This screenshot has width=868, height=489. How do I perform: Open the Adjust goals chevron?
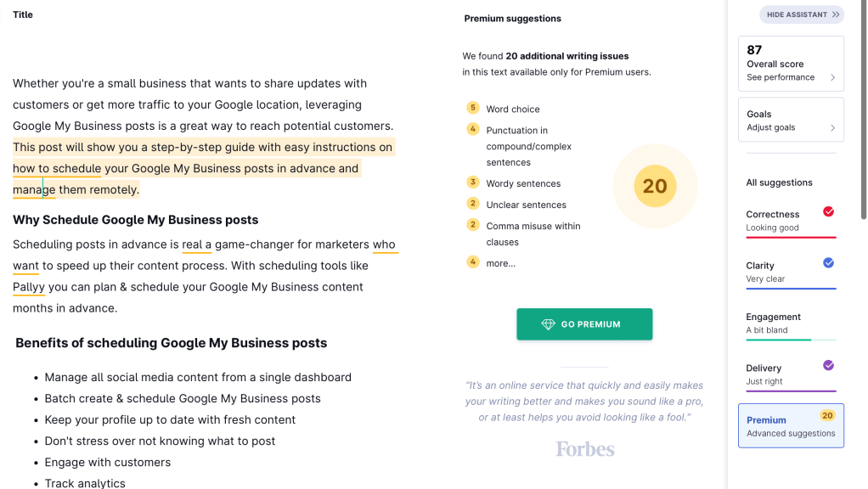pos(832,128)
